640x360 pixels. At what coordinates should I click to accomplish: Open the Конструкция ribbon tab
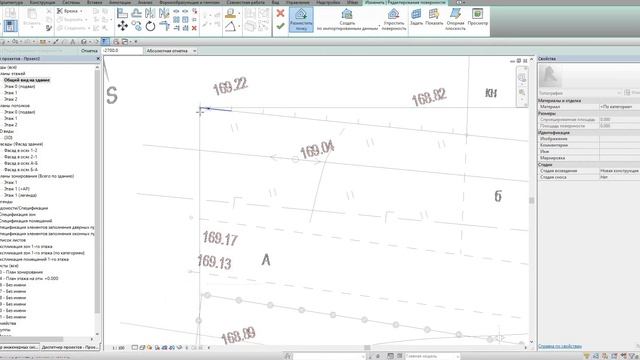tap(42, 2)
